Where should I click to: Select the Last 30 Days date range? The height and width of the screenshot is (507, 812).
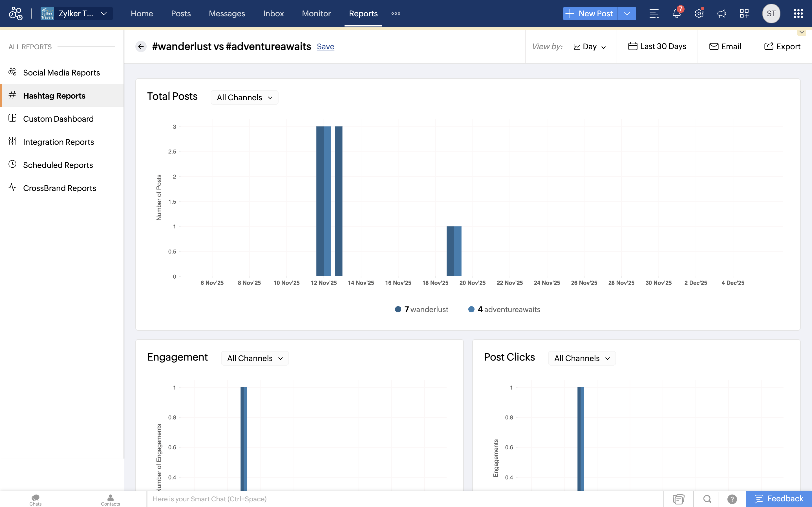[657, 46]
